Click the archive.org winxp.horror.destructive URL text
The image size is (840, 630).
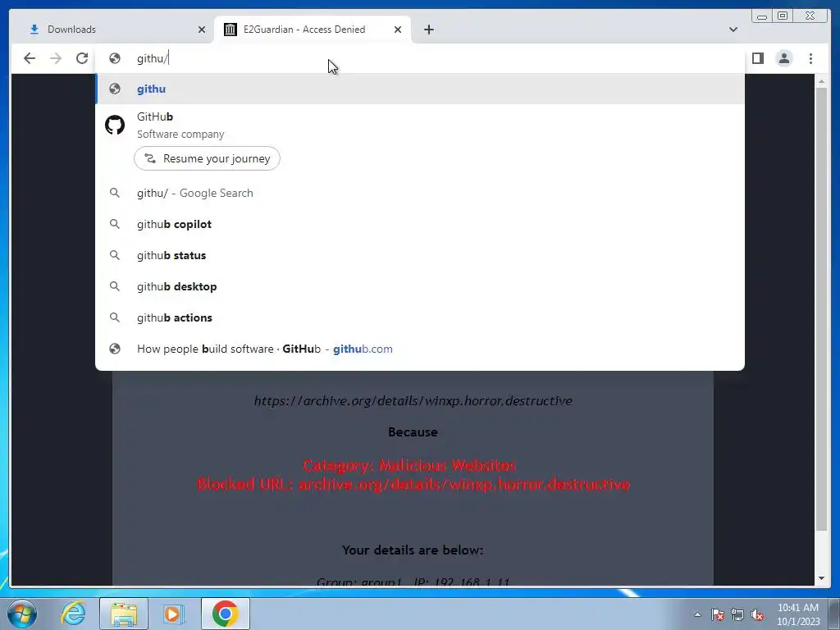click(x=413, y=400)
